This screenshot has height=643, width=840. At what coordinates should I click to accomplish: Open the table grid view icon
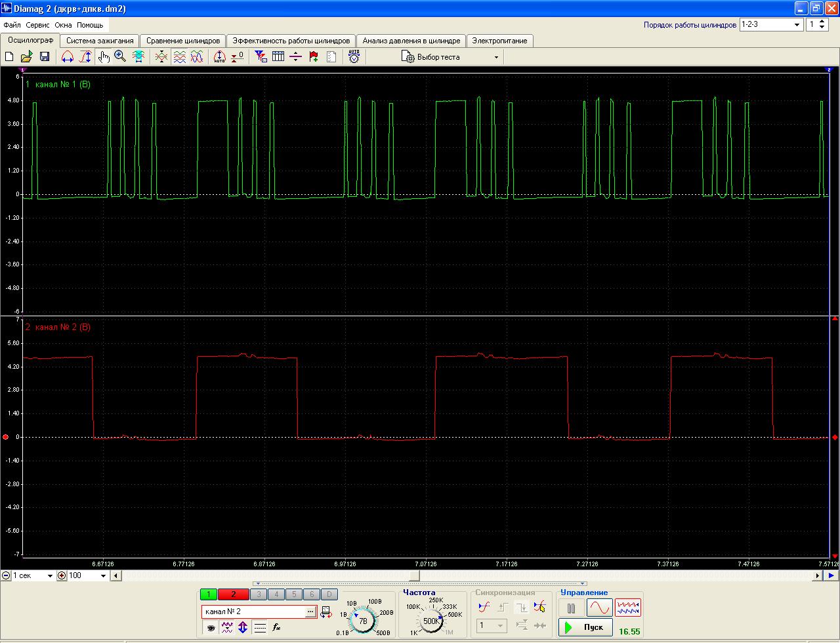pos(278,57)
